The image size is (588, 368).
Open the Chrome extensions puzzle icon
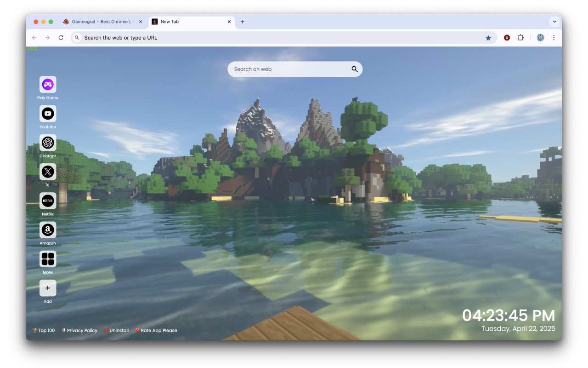click(520, 37)
